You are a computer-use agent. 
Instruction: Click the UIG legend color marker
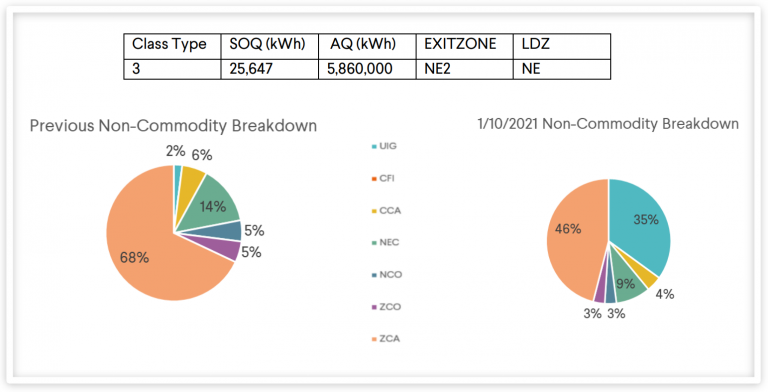tap(375, 147)
